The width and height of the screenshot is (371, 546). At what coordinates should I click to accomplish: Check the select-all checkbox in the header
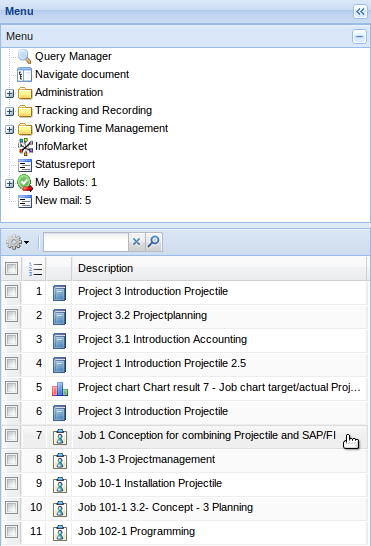tap(11, 268)
